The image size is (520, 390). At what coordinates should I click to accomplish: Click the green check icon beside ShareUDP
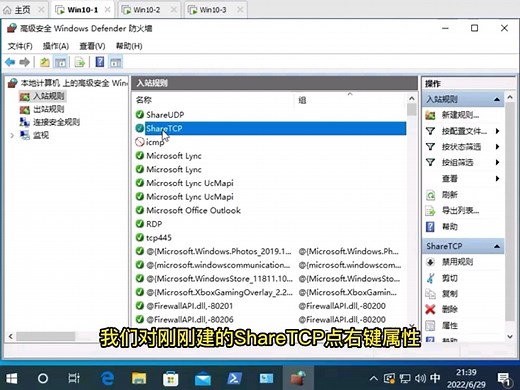click(140, 115)
